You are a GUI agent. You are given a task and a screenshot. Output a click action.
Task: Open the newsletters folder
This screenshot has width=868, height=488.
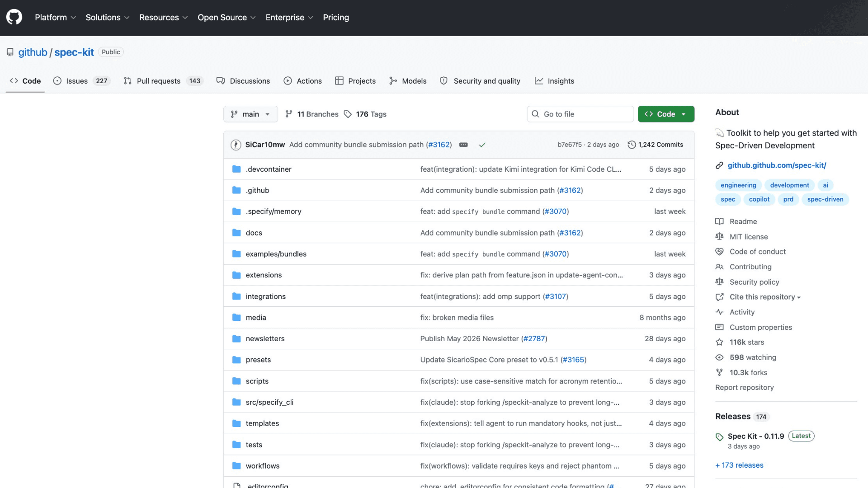[x=265, y=338]
